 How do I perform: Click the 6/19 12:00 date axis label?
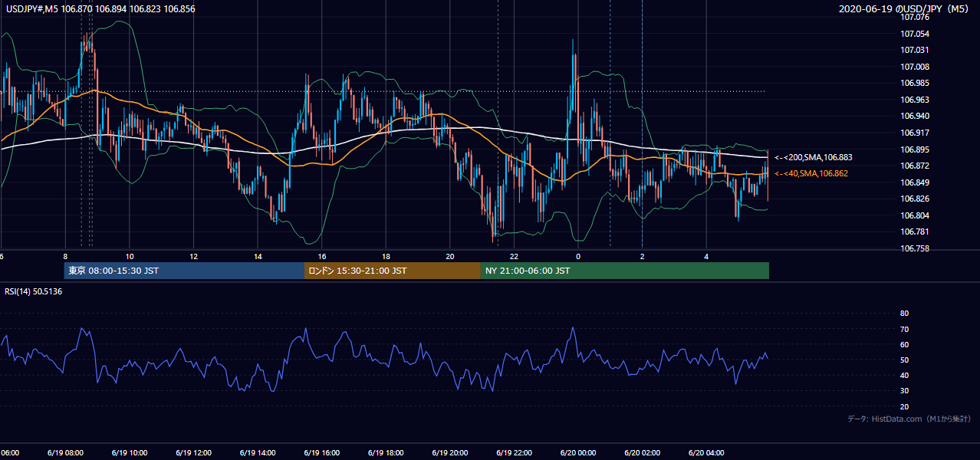pos(195,452)
